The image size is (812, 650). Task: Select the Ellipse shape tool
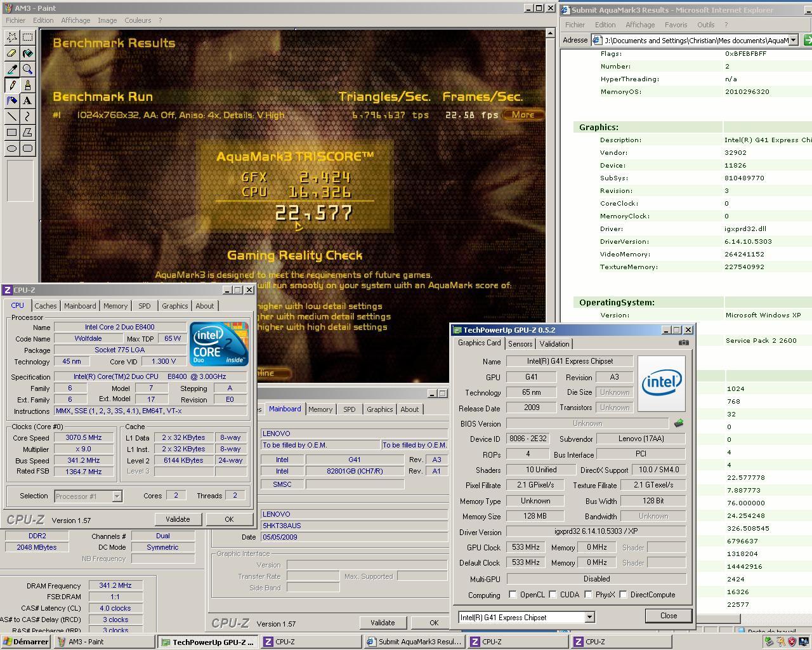pos(12,149)
